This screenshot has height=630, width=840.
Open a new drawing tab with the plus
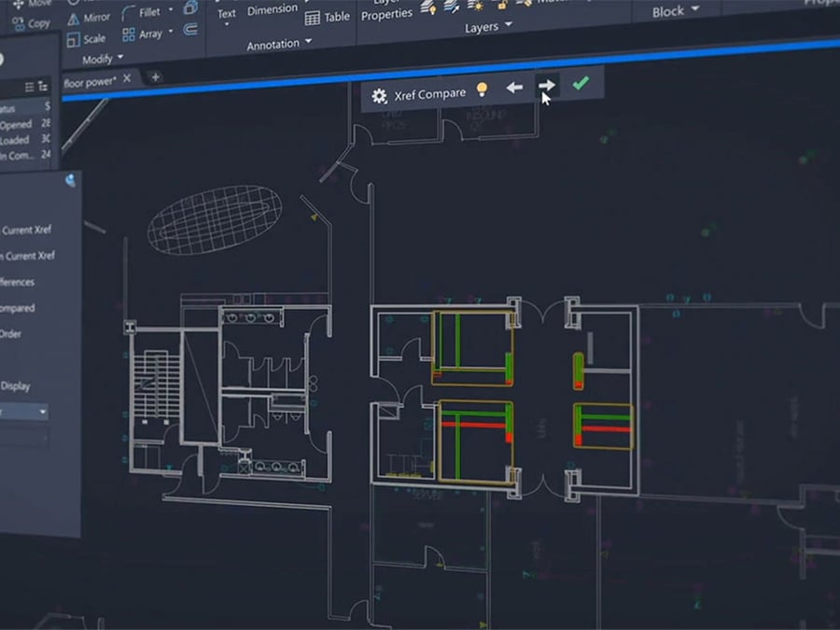click(x=155, y=77)
